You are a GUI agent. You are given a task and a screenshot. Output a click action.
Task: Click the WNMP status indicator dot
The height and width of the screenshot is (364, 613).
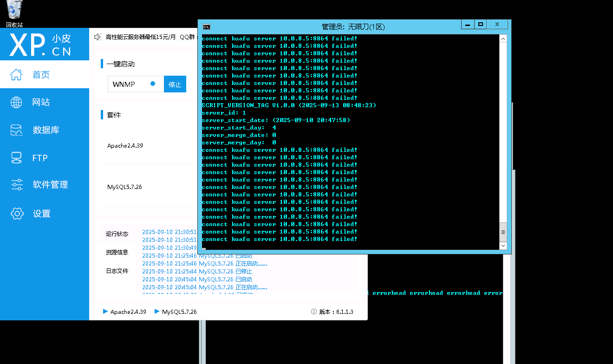coord(153,84)
